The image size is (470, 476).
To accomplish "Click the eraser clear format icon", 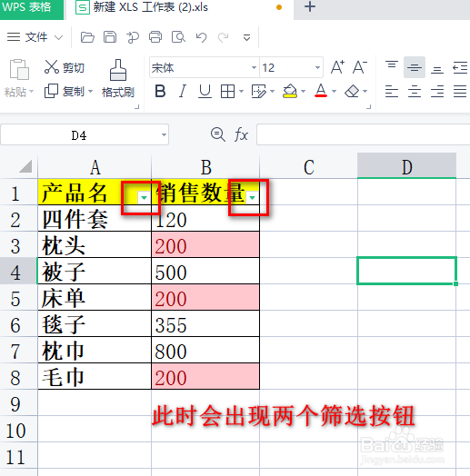I will [x=352, y=91].
